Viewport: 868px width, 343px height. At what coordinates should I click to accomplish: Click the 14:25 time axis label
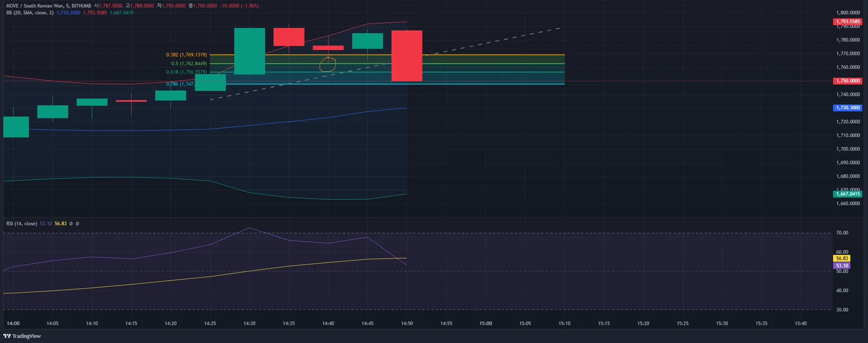click(x=210, y=324)
